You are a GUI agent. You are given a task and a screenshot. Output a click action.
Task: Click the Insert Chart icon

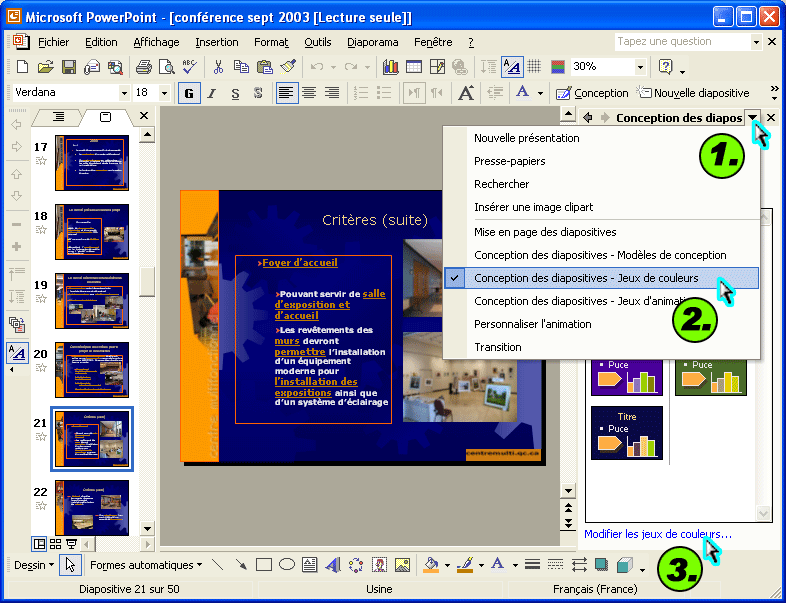pyautogui.click(x=390, y=67)
